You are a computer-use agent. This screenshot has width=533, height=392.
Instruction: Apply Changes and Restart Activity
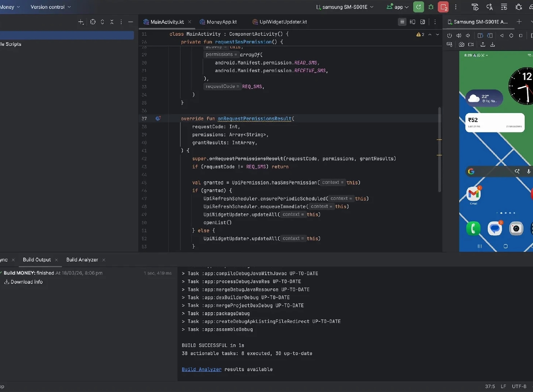pos(489,7)
